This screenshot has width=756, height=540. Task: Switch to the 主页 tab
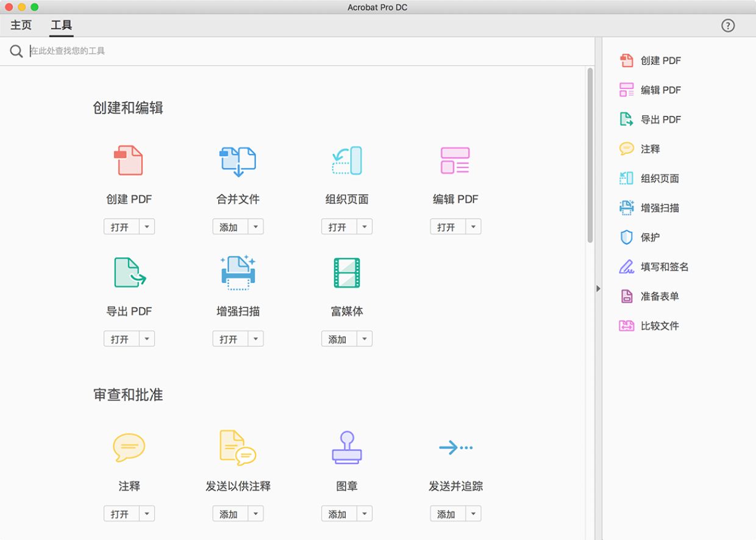click(x=21, y=25)
